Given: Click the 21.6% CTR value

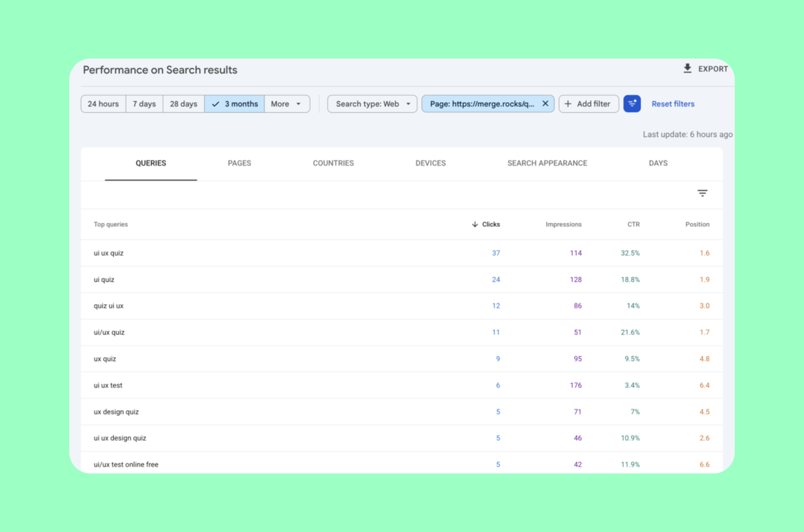Looking at the screenshot, I should [x=630, y=332].
